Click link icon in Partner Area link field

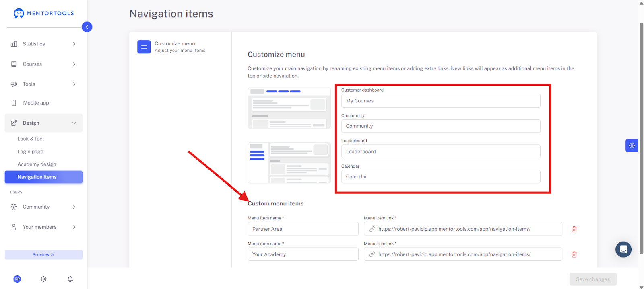tap(372, 229)
